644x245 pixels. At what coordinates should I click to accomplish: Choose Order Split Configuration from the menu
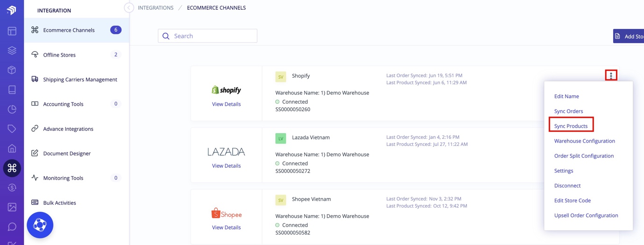[584, 156]
